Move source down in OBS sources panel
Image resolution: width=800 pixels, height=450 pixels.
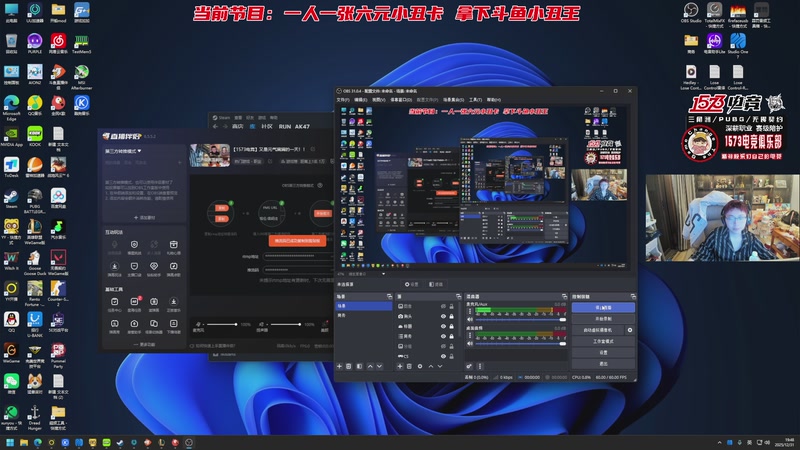tap(440, 366)
